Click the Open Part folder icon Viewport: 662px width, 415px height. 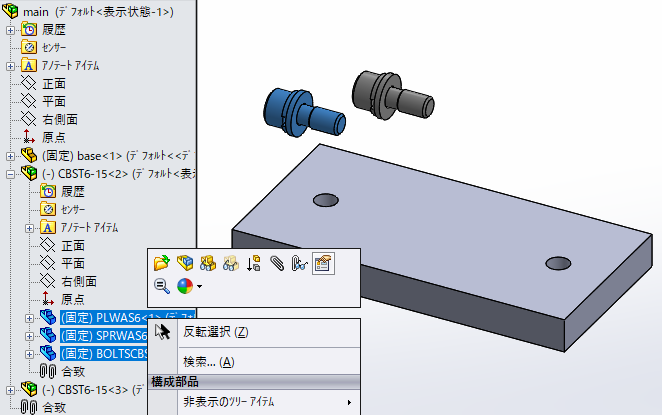(162, 264)
